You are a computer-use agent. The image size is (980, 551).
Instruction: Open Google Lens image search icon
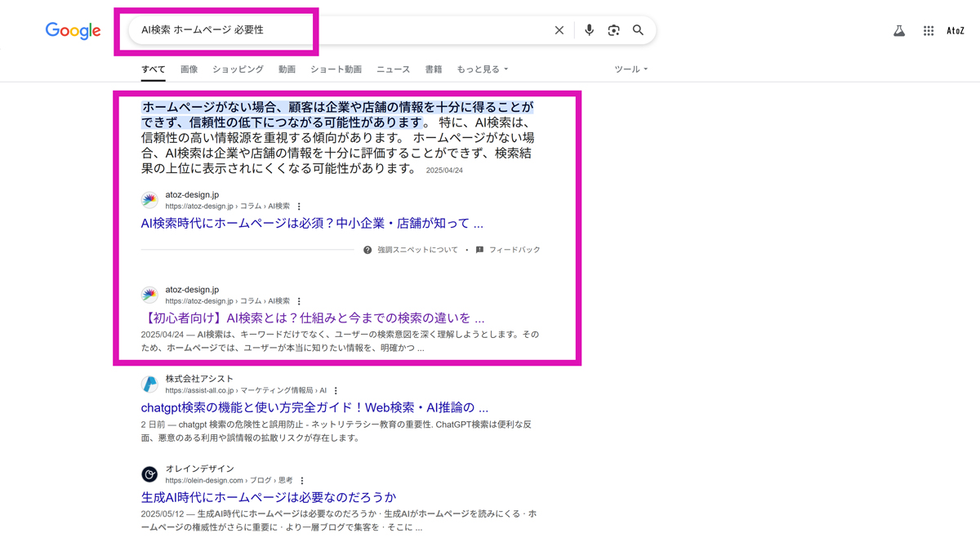(x=613, y=30)
